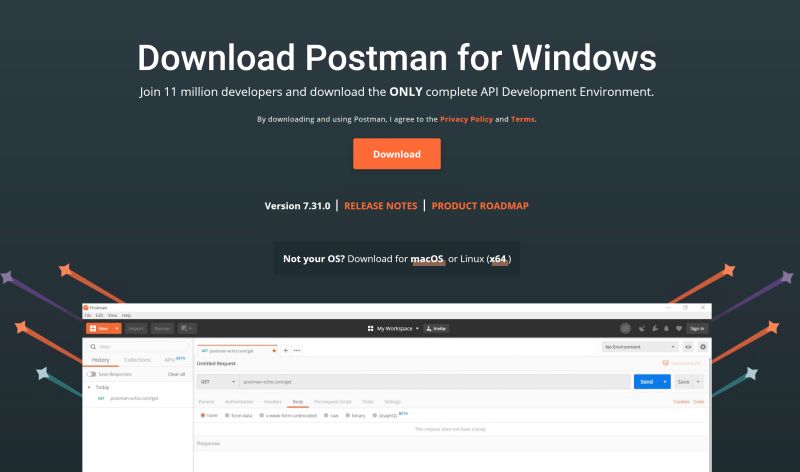Click Clear all in History
Viewport: 800px width, 472px height.
[177, 374]
